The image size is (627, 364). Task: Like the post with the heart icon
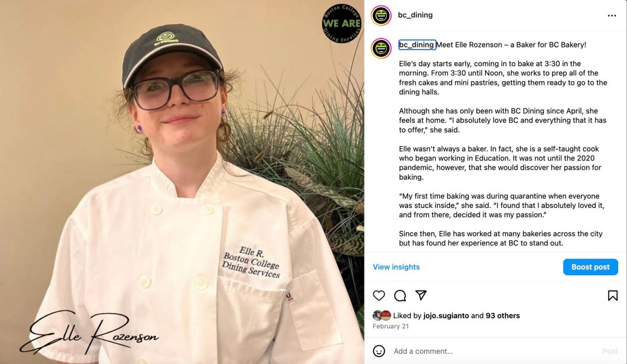click(x=379, y=296)
